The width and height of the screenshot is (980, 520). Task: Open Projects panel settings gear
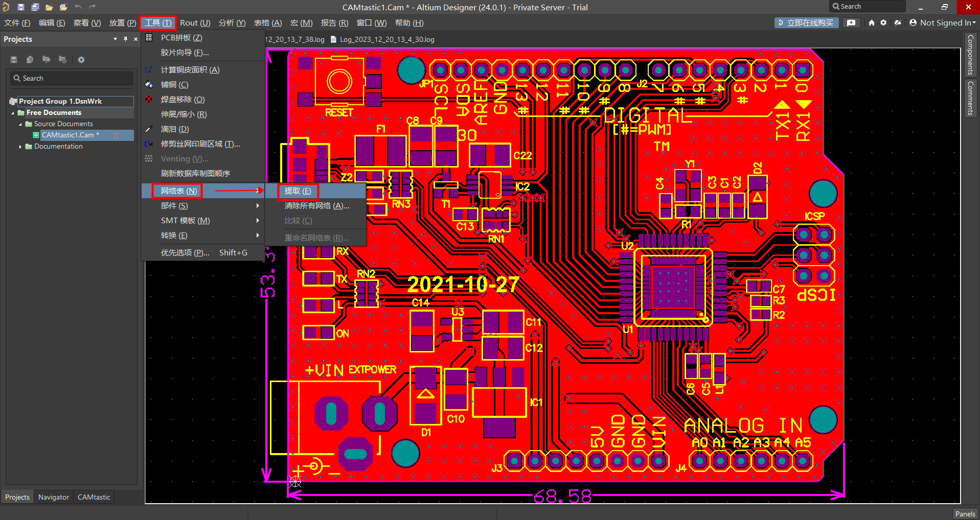click(81, 60)
